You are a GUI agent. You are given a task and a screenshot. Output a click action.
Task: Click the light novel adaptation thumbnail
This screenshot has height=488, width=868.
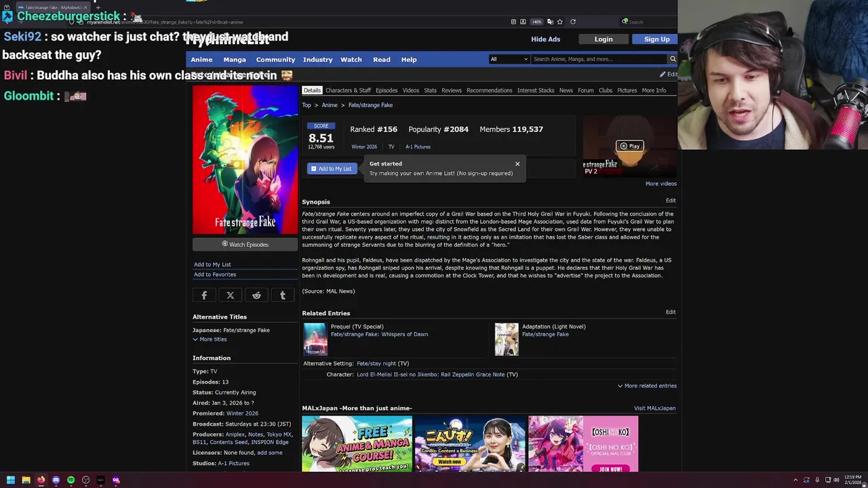[507, 340]
